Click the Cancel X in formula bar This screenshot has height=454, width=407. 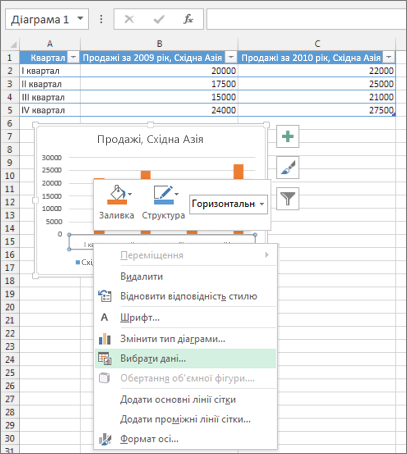(129, 19)
